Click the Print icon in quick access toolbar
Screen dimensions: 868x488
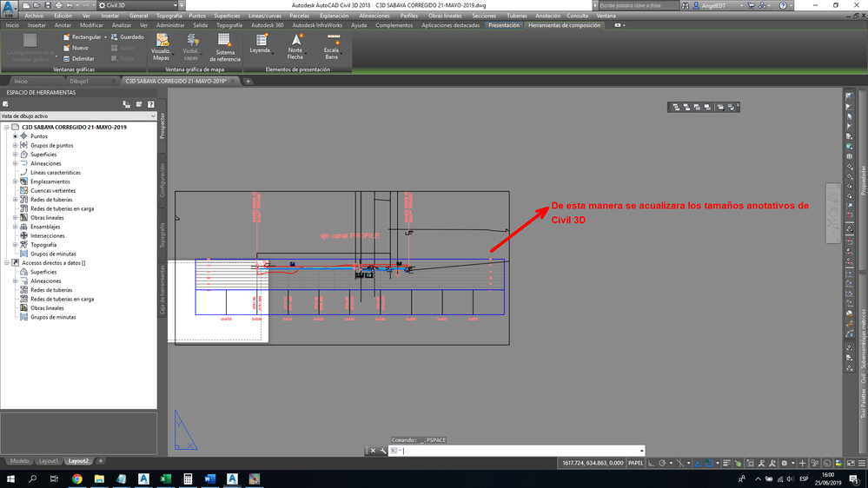coord(58,5)
